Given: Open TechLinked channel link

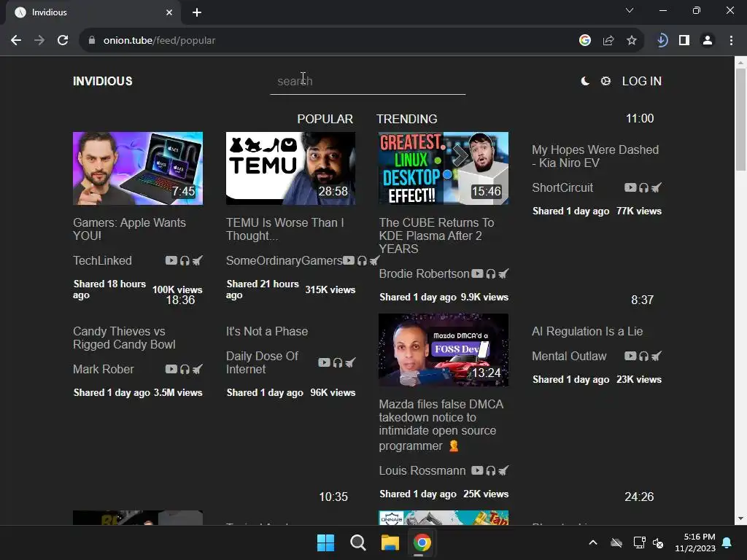Looking at the screenshot, I should [x=102, y=260].
